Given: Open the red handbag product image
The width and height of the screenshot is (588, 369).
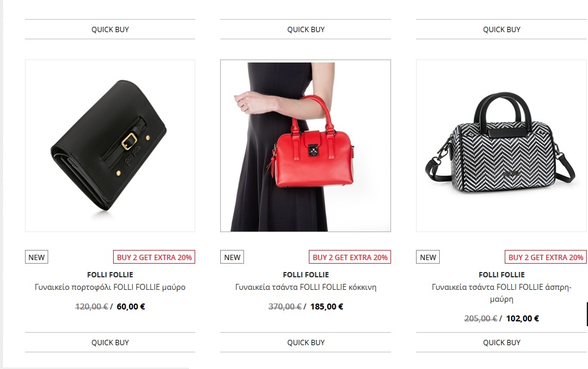Looking at the screenshot, I should [305, 145].
